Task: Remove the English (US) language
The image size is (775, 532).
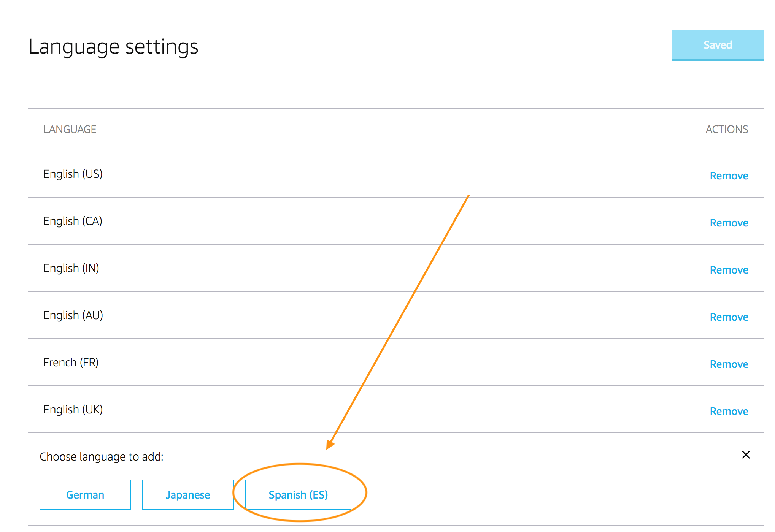Action: [729, 176]
